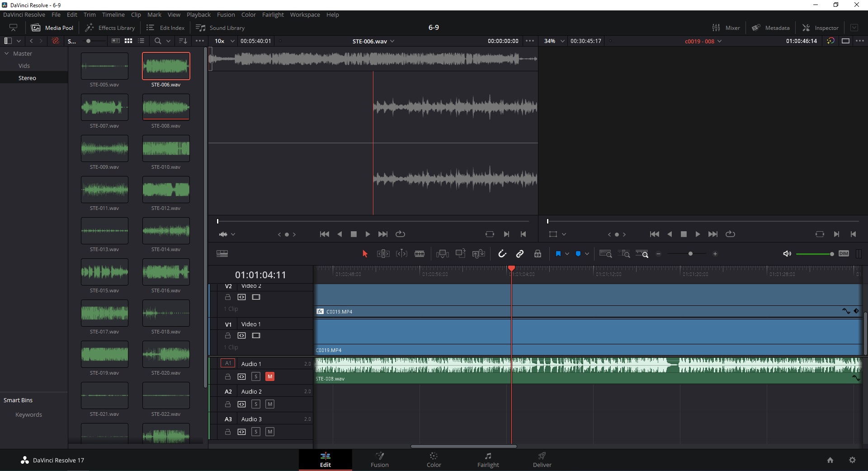This screenshot has width=868, height=471.
Task: Toggle the Media Pool panel
Action: coord(52,28)
